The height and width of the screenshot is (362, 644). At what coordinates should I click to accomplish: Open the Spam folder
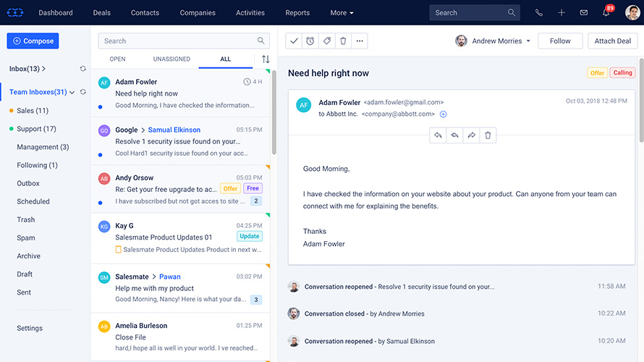[25, 238]
